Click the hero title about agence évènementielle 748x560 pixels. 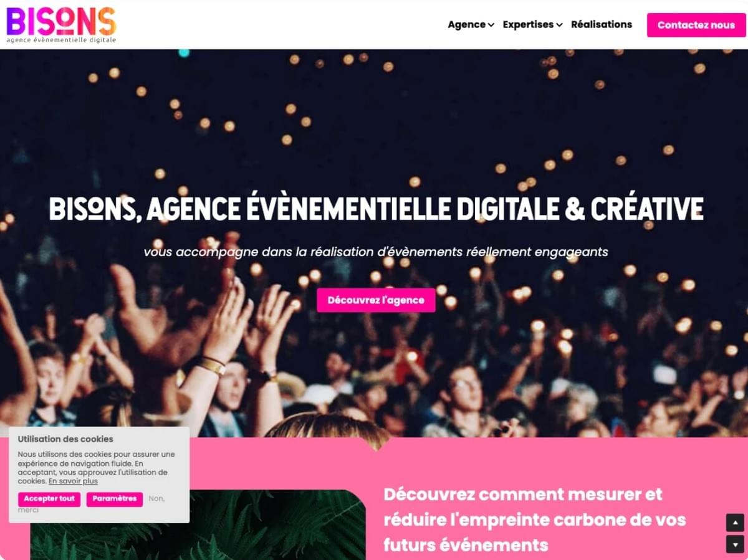[376, 209]
